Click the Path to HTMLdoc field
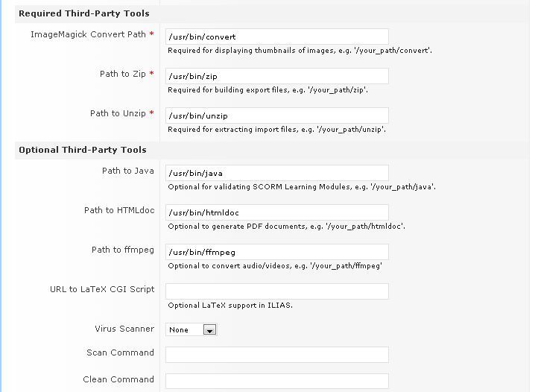535x392 pixels. tap(276, 212)
